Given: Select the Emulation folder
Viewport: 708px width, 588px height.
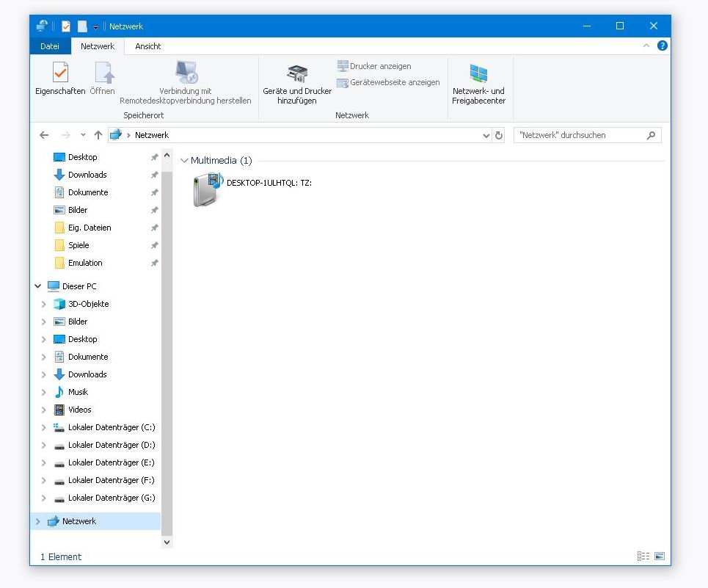Looking at the screenshot, I should pos(85,263).
